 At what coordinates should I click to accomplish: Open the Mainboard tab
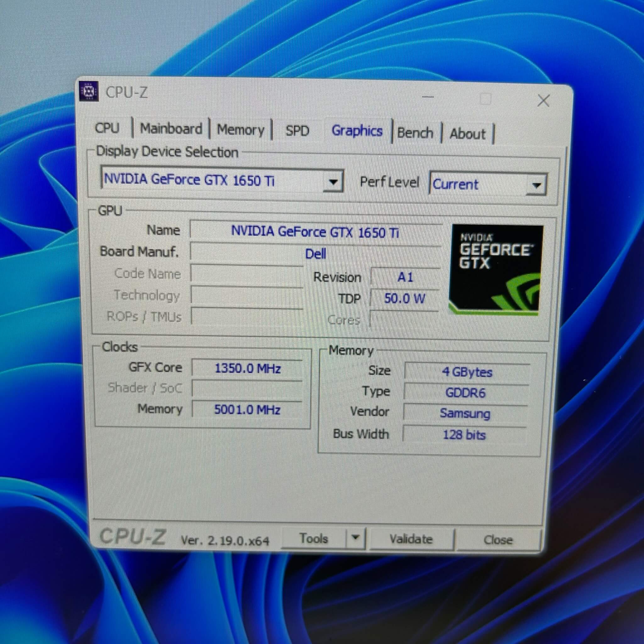point(171,129)
